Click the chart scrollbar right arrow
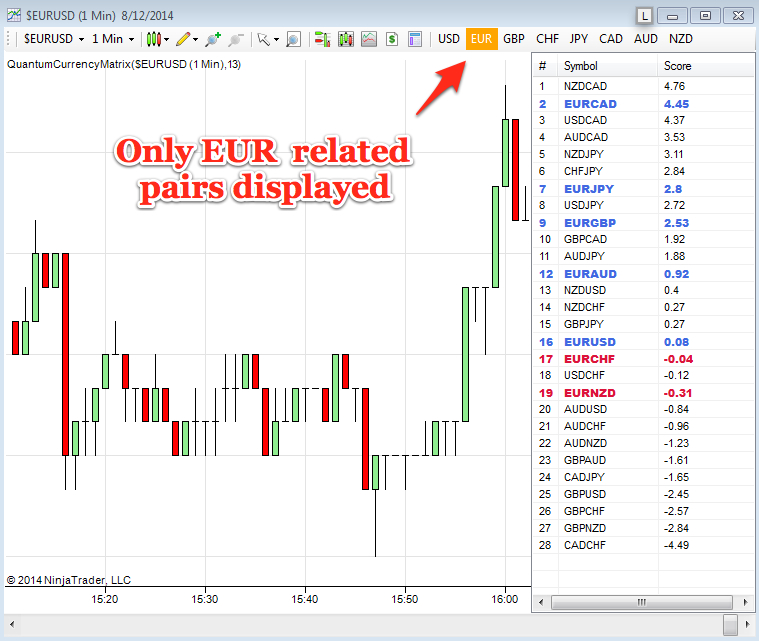Image resolution: width=759 pixels, height=641 pixels. [747, 624]
